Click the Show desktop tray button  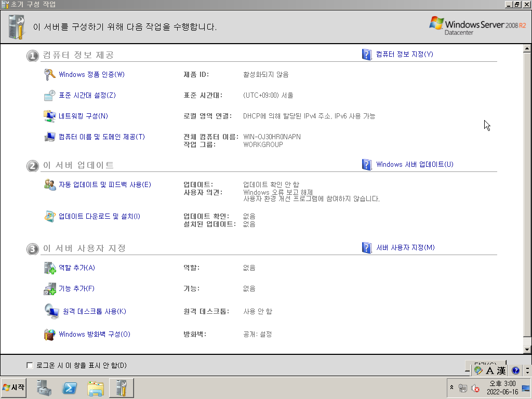pos(526,388)
